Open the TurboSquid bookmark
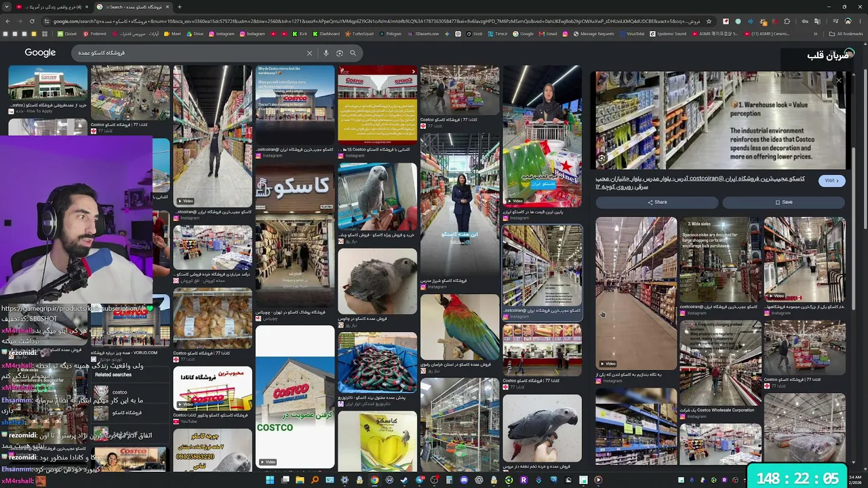The image size is (868, 488). (x=359, y=34)
